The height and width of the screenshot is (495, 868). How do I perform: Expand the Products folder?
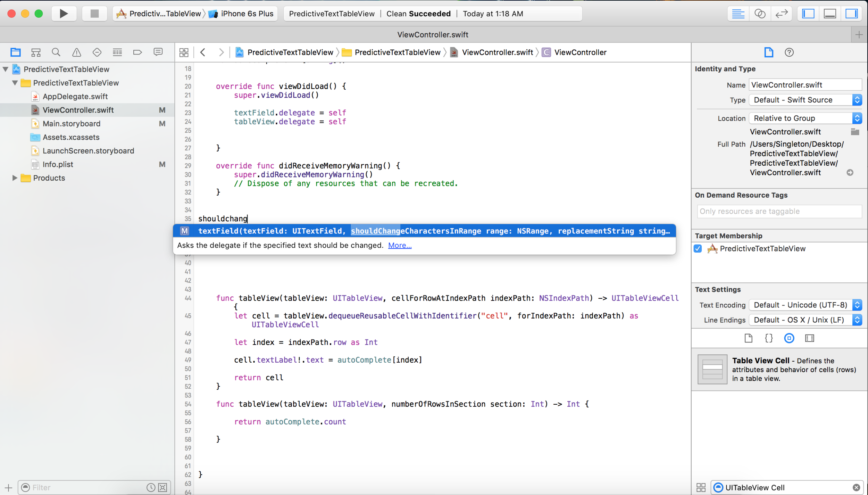pos(15,178)
